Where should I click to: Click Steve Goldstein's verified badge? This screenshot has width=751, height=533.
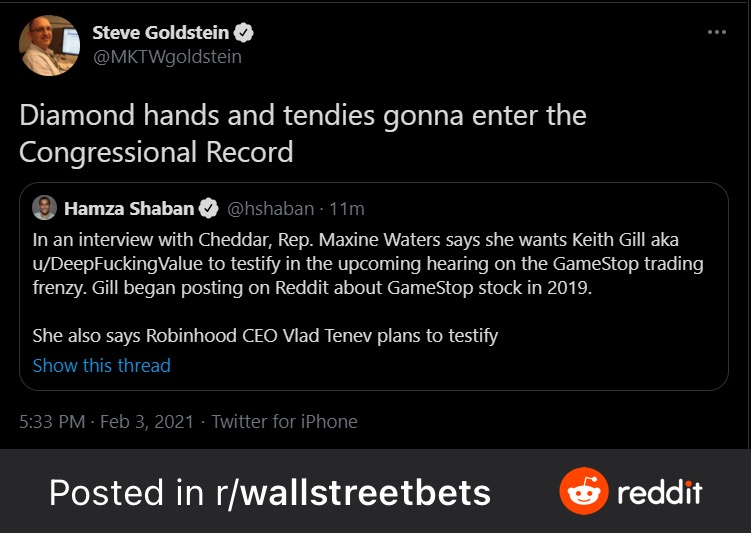[244, 33]
